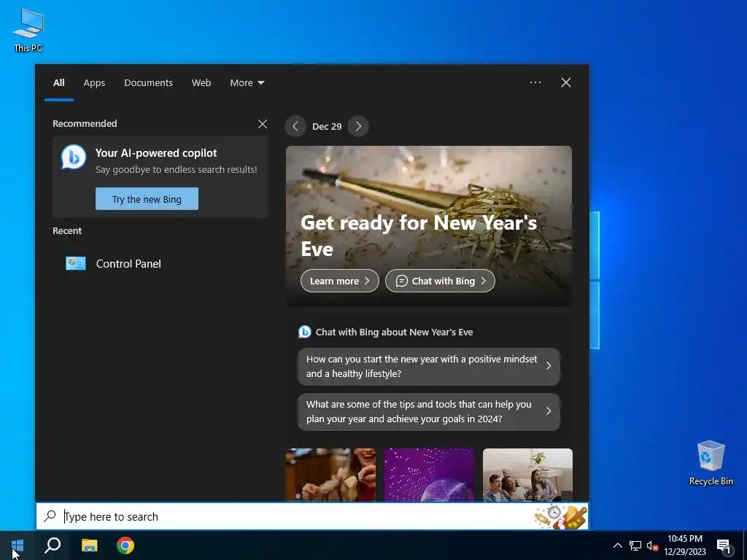Image resolution: width=747 pixels, height=560 pixels.
Task: Click the Bing icon beside Chat with Bing heading
Action: click(304, 332)
